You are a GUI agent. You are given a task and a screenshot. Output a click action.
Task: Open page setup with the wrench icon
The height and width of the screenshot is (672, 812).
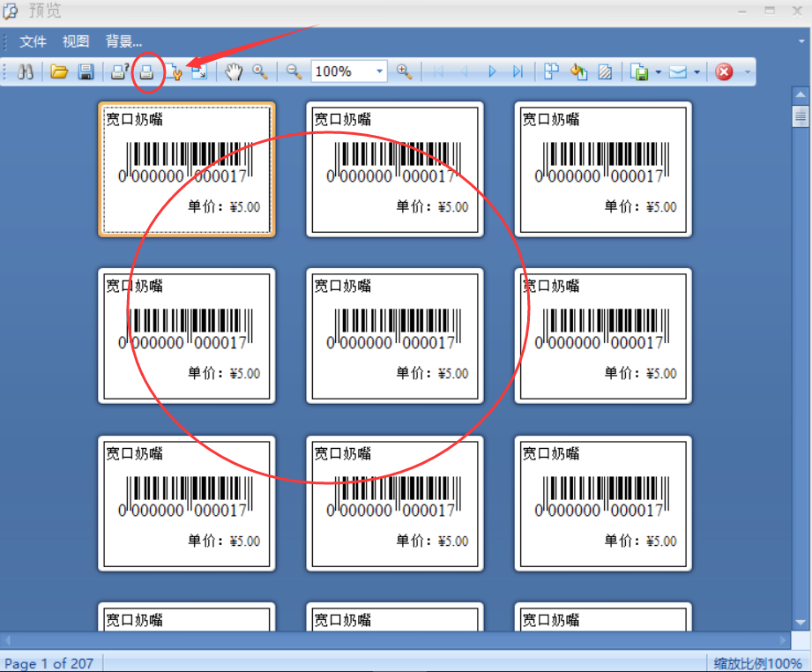pos(174,72)
